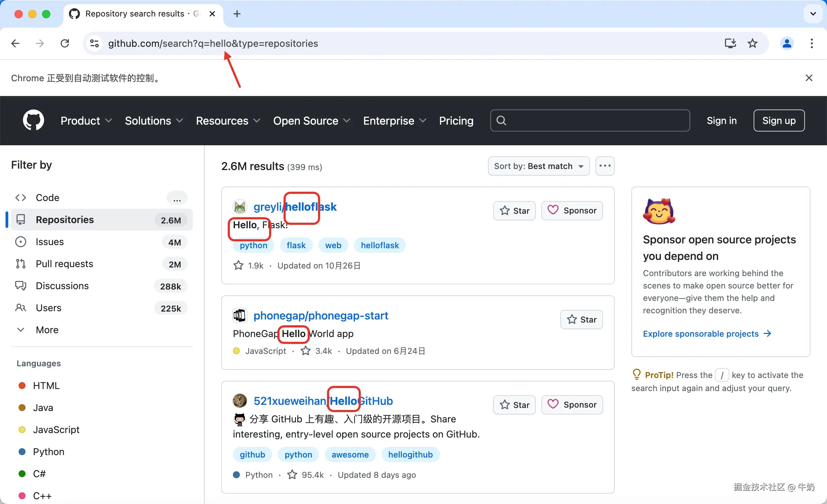Click the GitHub header search field
Viewport: 827px width, 504px height.
(x=590, y=120)
